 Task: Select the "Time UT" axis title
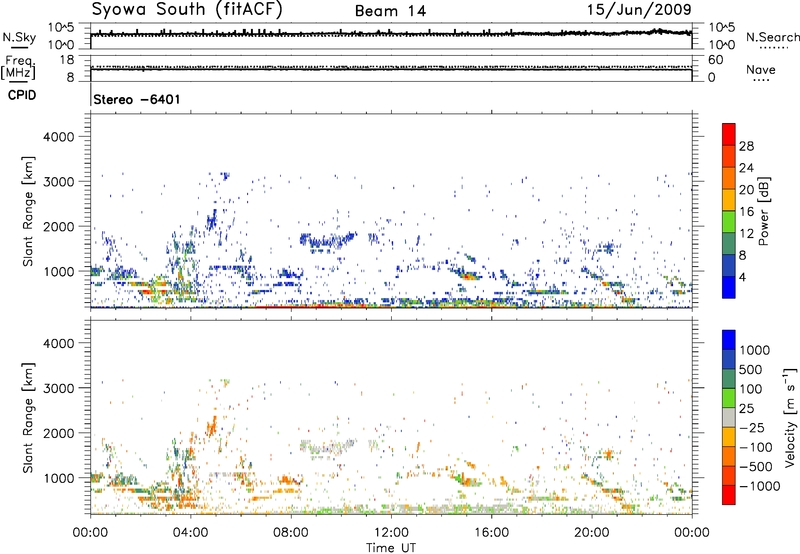pyautogui.click(x=391, y=548)
